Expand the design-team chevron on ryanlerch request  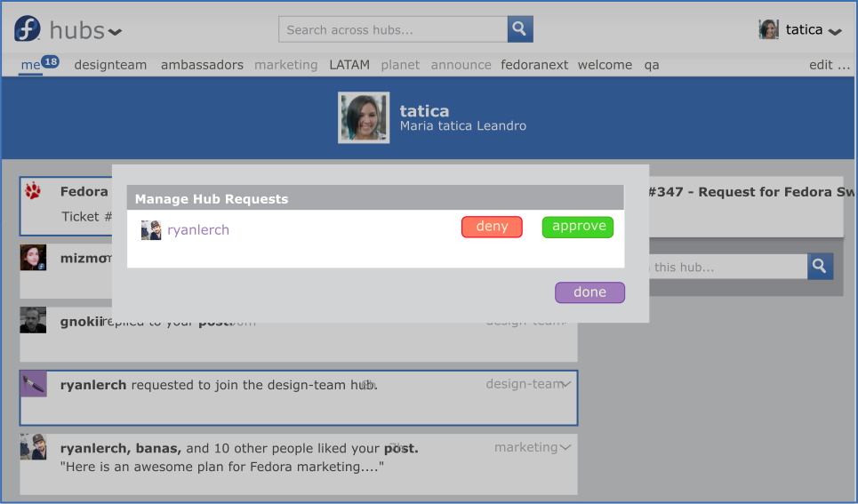click(x=566, y=384)
